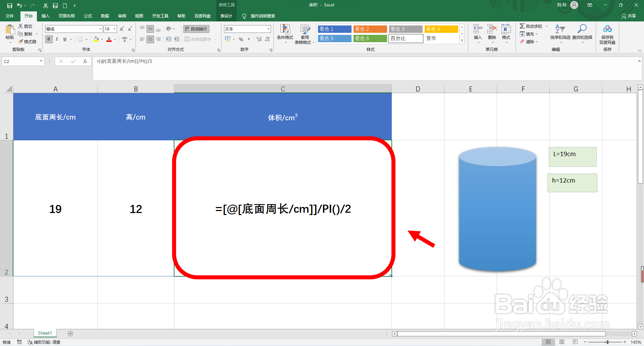
Task: Click the Share (共享) button
Action: point(629,16)
